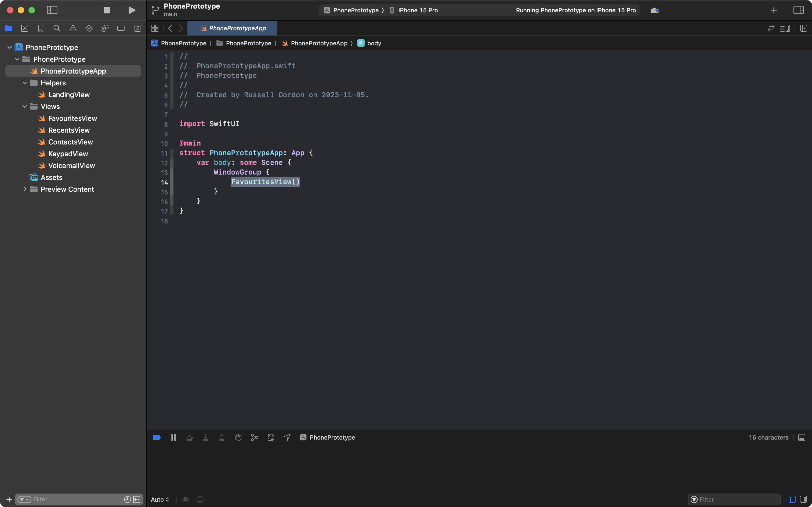Toggle the left navigator sidebar
This screenshot has width=812, height=507.
click(52, 10)
